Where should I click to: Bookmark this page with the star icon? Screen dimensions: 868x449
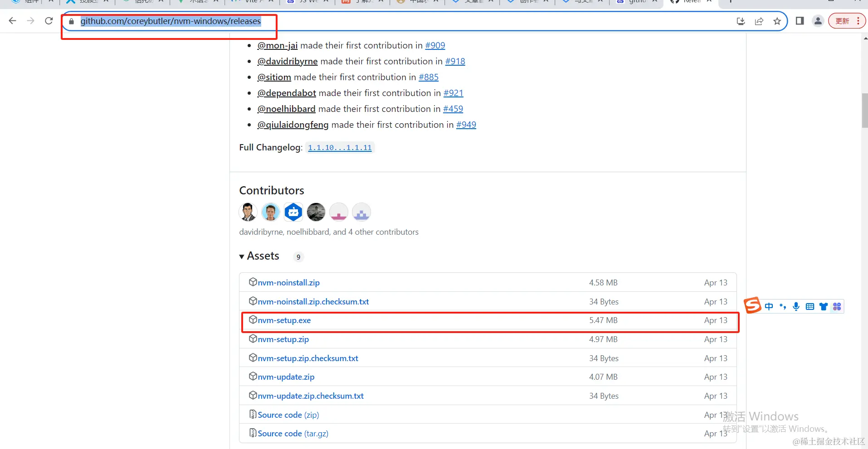pos(777,21)
